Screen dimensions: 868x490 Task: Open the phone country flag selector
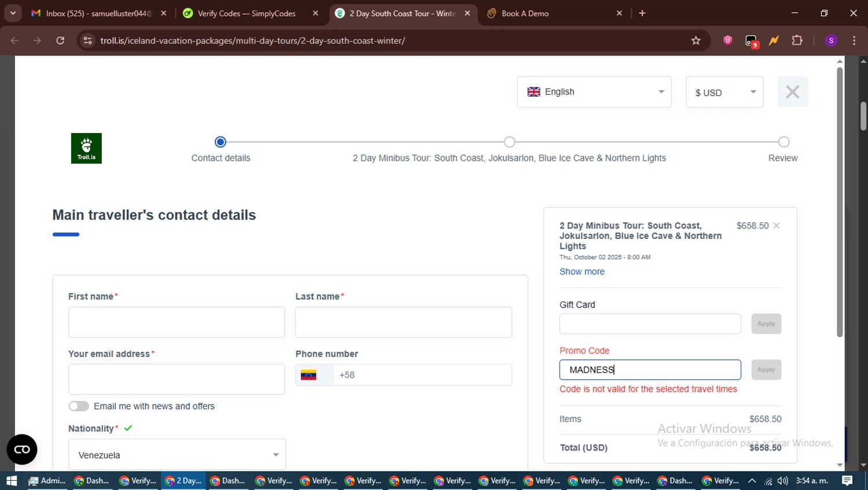pyautogui.click(x=314, y=375)
